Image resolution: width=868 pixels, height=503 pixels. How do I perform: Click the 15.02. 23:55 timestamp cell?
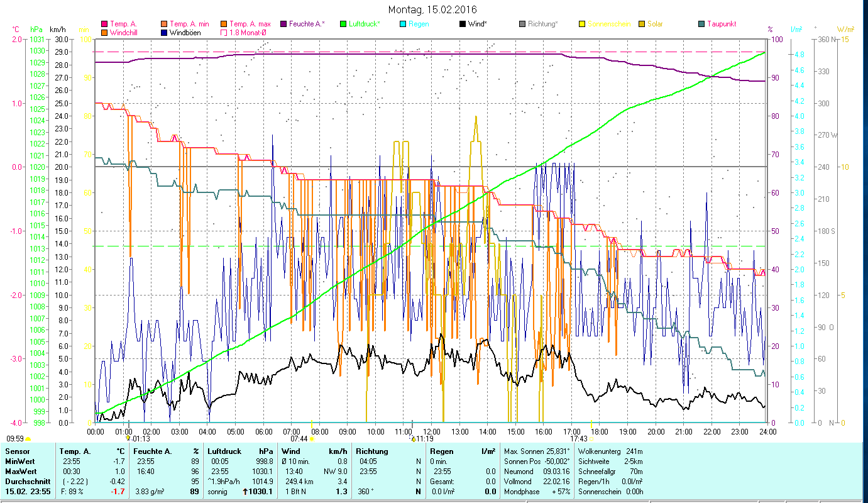tap(28, 492)
